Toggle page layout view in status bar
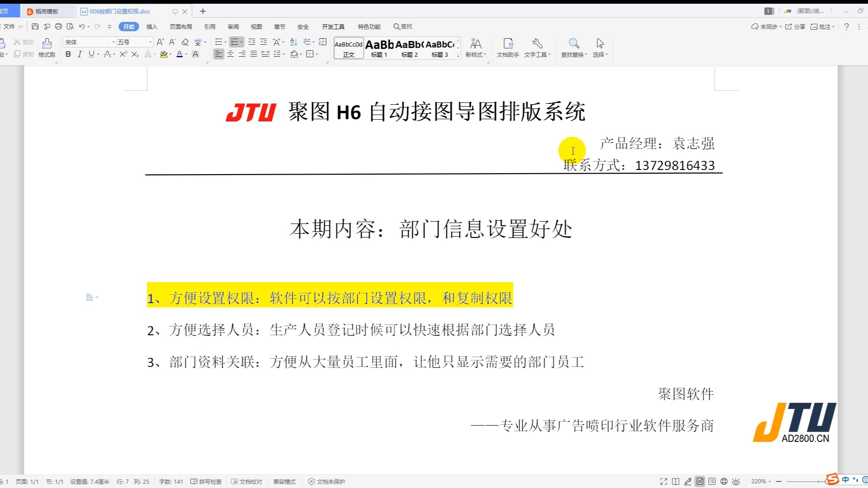Viewport: 868px width, 488px height. [700, 481]
